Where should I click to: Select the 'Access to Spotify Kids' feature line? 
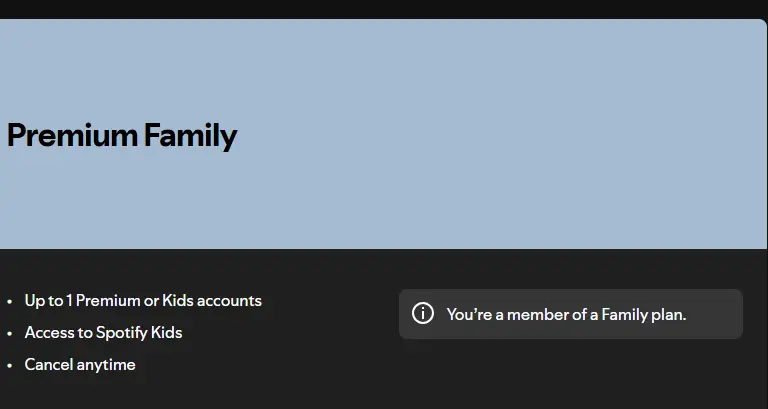103,333
